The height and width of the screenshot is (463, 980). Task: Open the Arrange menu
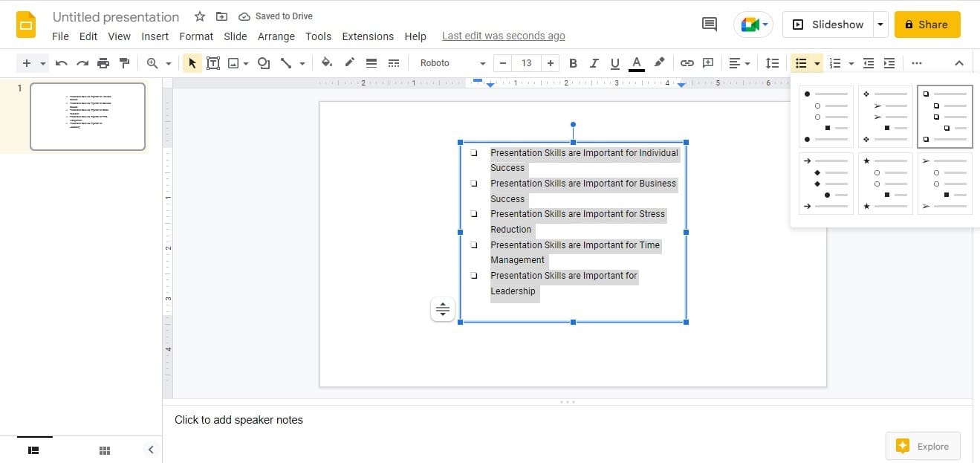click(276, 36)
